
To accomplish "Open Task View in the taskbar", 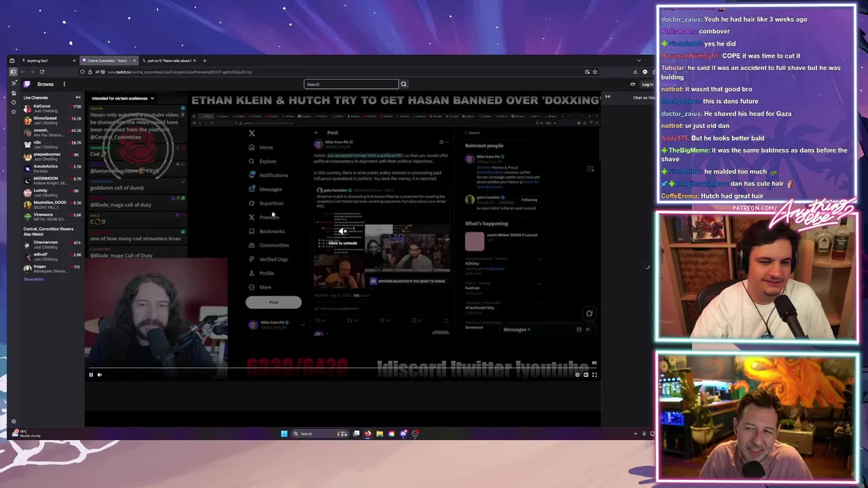I will coord(356,434).
